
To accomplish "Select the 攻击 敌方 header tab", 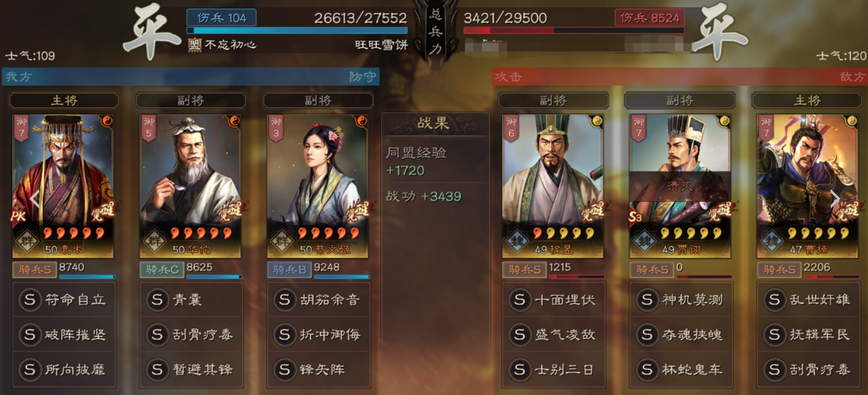I will click(x=679, y=77).
